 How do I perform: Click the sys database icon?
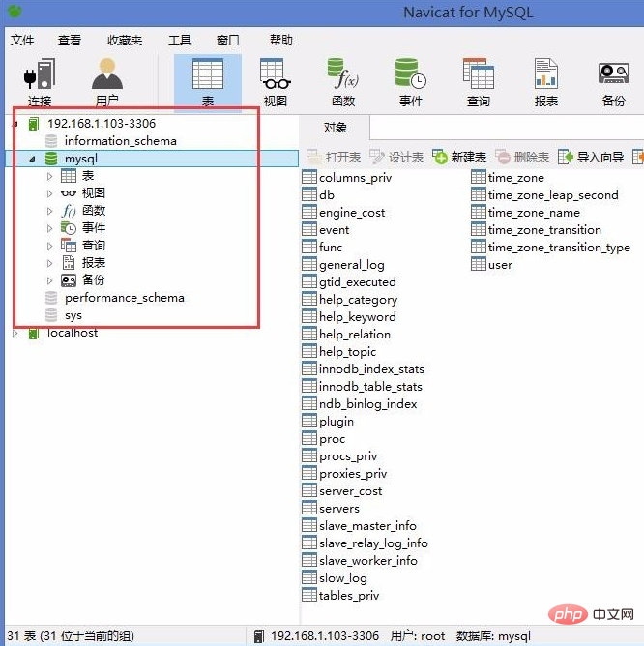click(51, 315)
